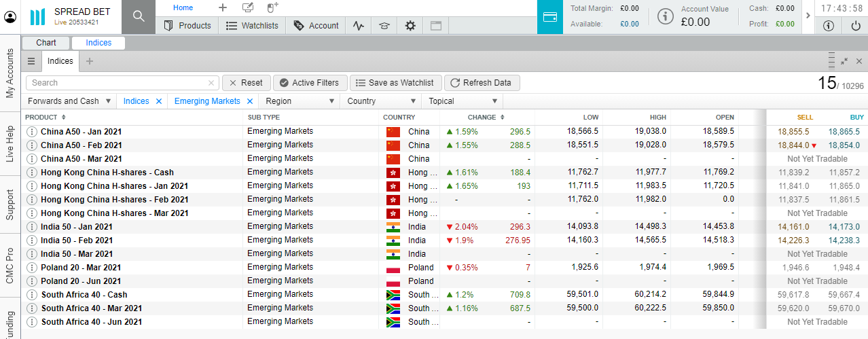
Task: Open the Support side tab
Action: 10,204
